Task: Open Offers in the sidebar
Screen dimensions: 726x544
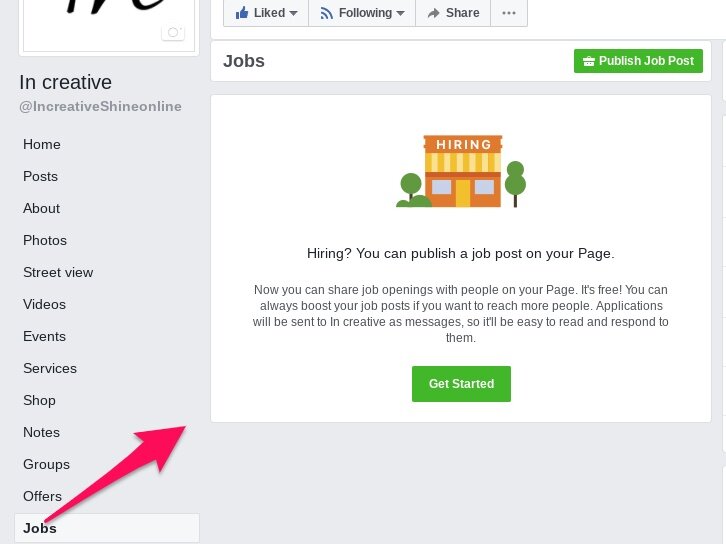Action: coord(43,496)
